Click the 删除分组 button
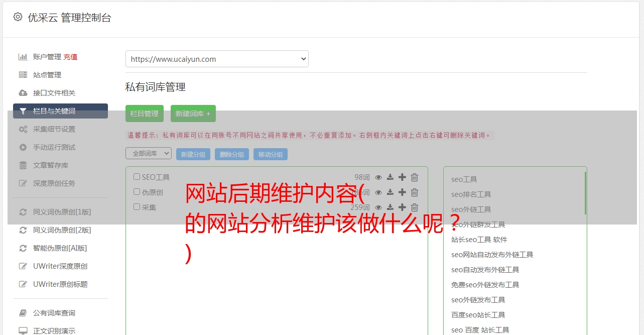This screenshot has width=644, height=335. point(232,154)
